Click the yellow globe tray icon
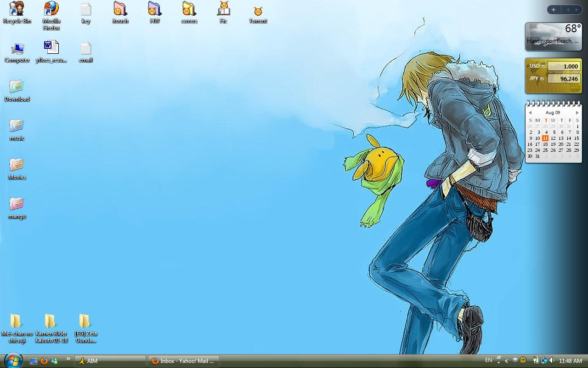The width and height of the screenshot is (588, 368). point(522,360)
